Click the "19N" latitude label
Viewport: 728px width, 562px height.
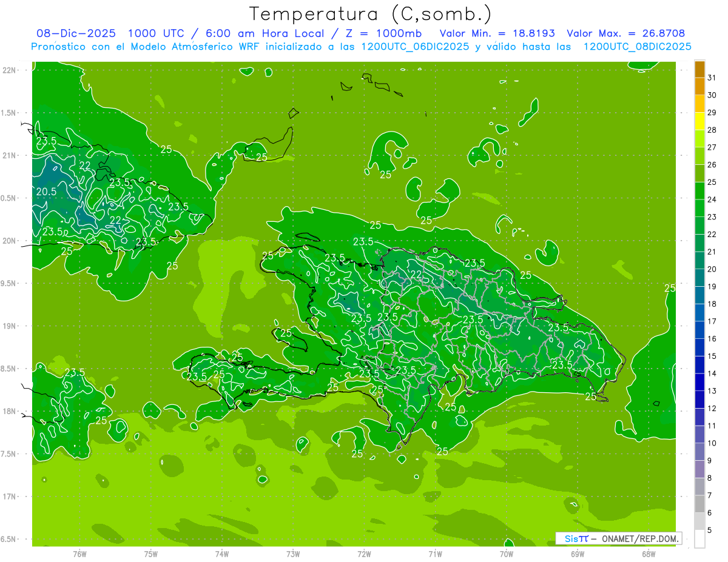tap(10, 326)
